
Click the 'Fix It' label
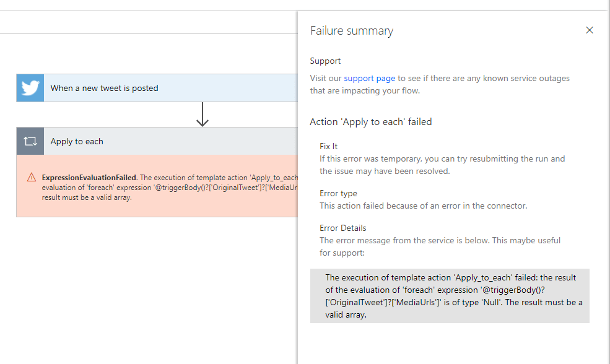[328, 146]
